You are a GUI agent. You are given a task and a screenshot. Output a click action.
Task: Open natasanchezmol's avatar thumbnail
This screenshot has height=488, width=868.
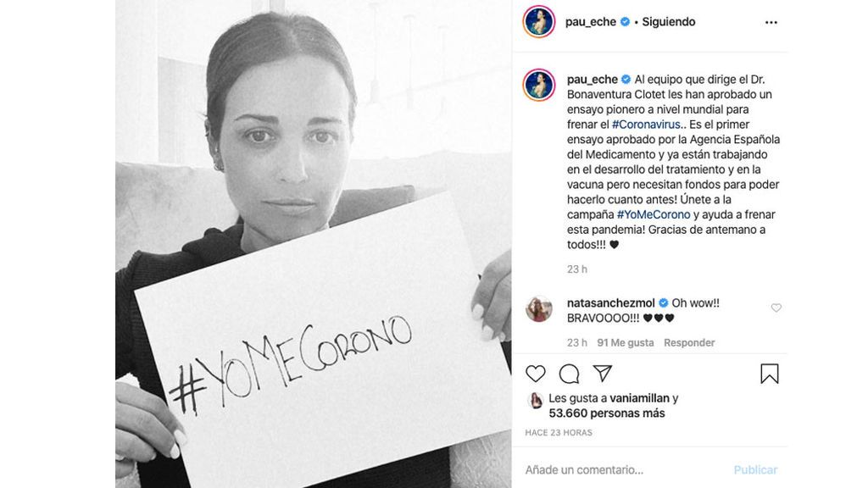[x=538, y=308]
